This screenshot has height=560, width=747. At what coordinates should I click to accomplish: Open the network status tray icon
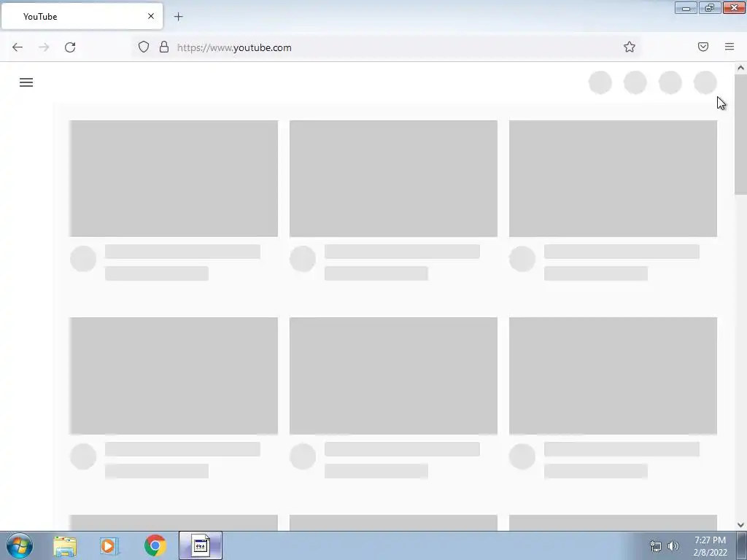point(656,545)
